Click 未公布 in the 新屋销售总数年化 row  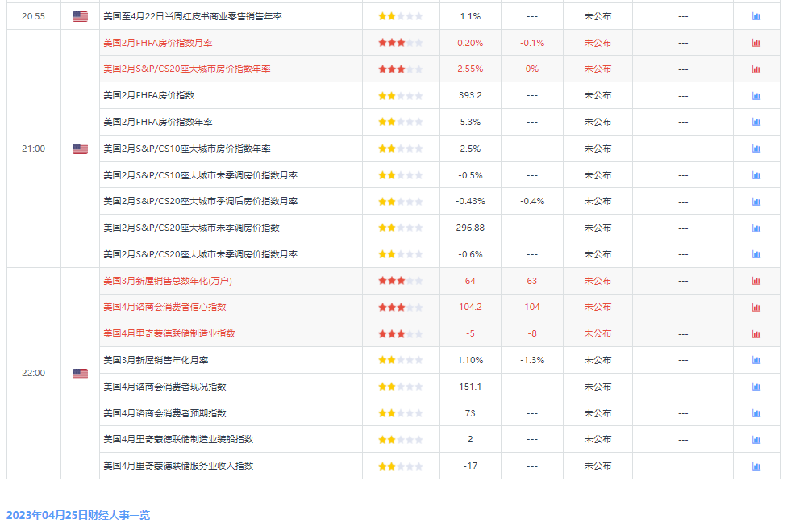click(x=598, y=281)
